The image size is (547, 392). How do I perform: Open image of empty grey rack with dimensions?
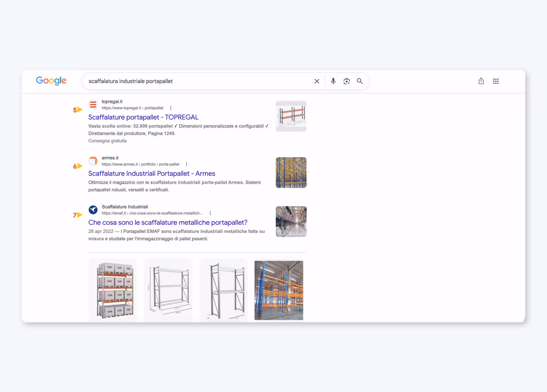(168, 290)
